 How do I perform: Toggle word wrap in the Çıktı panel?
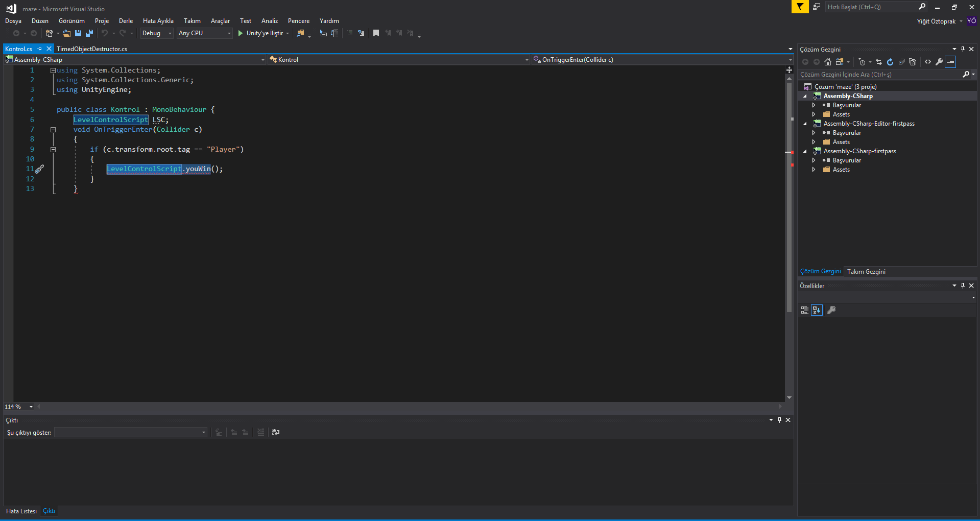tap(276, 432)
